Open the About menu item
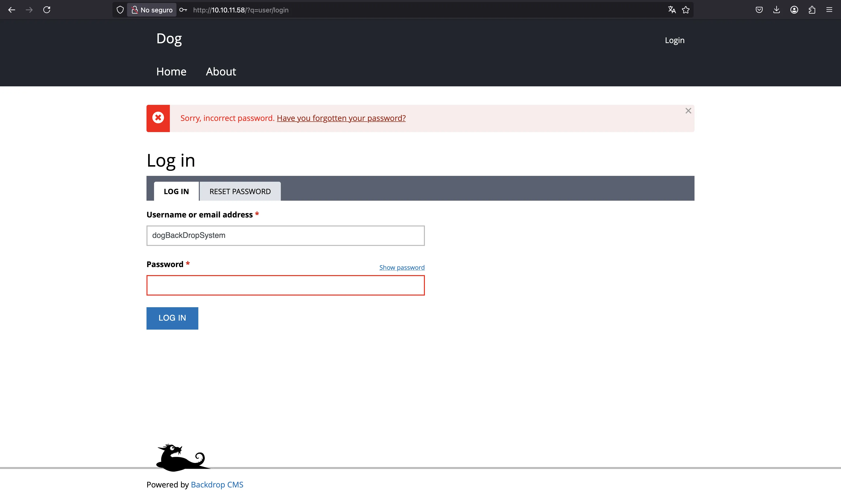The width and height of the screenshot is (841, 504). pyautogui.click(x=221, y=72)
